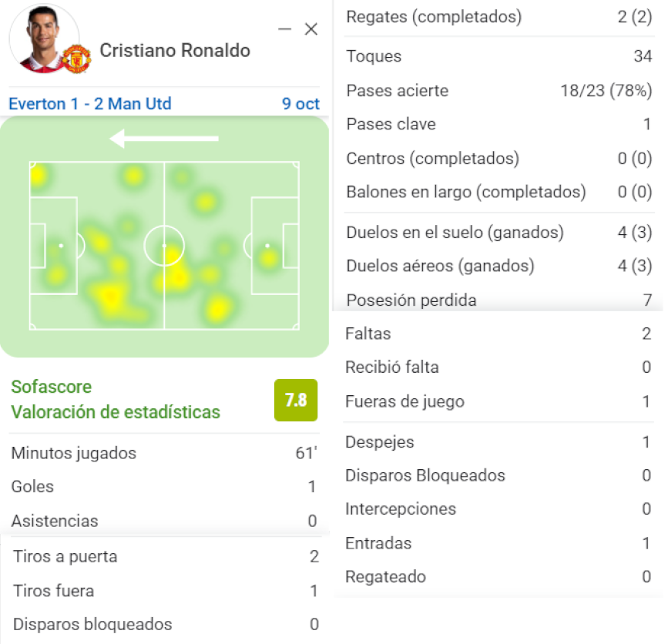The image size is (668, 644).
Task: Select the Goles stat row
Action: pos(164,487)
